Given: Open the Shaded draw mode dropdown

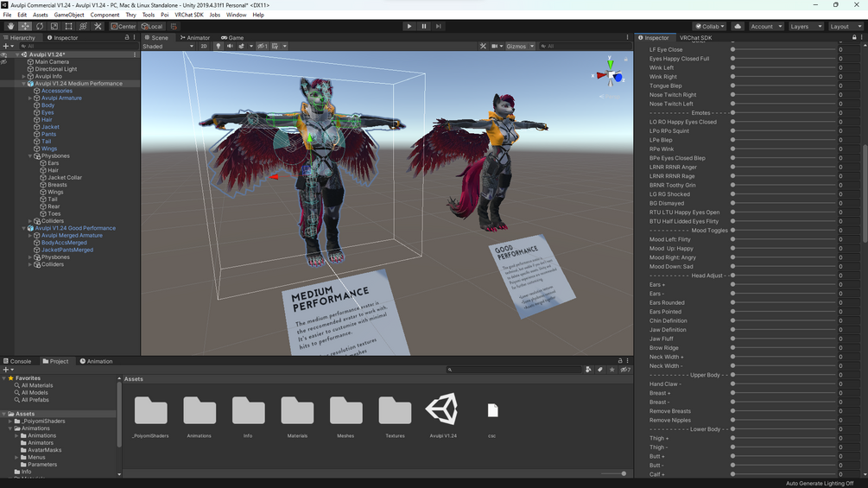Looking at the screenshot, I should point(168,46).
